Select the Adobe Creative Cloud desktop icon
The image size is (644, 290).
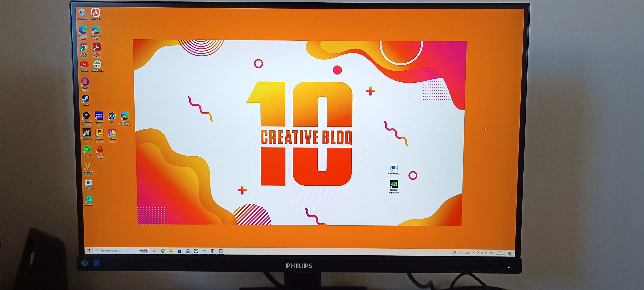(x=113, y=135)
